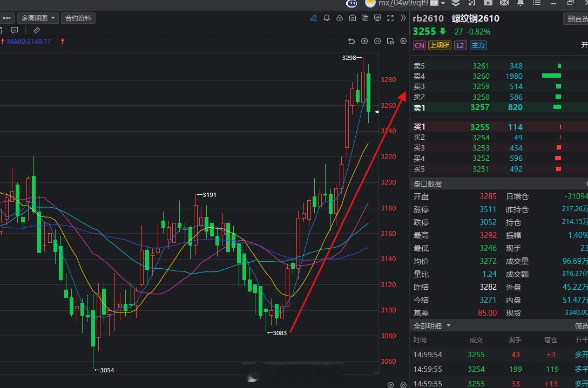Open 合约资料 contract info
588x388 pixels.
78,18
